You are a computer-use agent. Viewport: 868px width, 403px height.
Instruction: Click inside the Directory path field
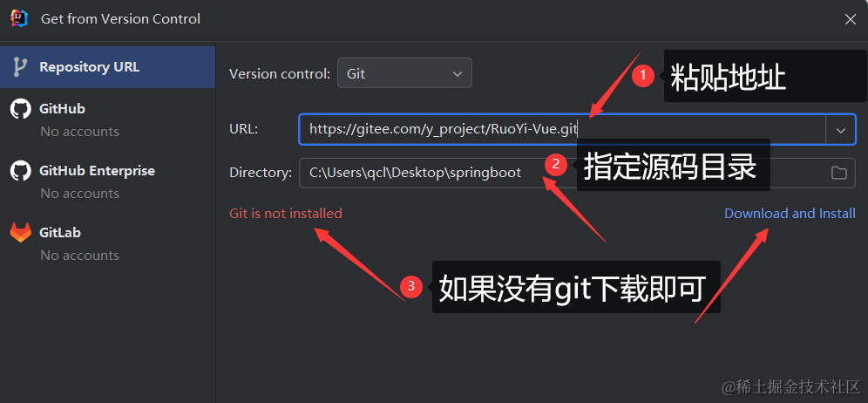tap(565, 173)
